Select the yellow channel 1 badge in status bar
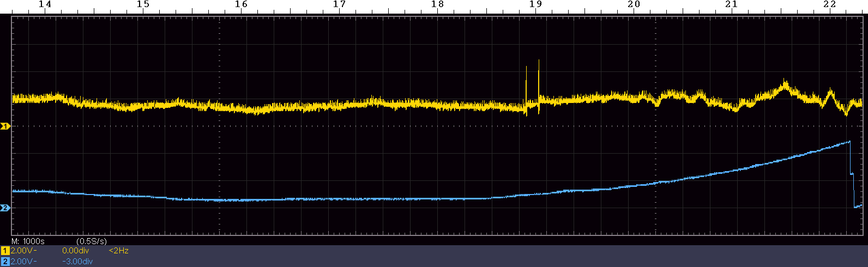 click(x=5, y=251)
